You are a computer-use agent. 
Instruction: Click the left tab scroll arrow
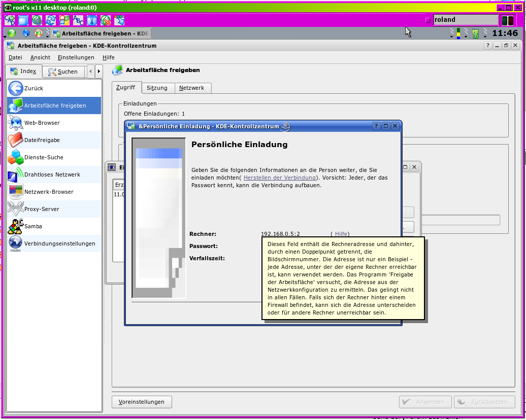point(90,72)
